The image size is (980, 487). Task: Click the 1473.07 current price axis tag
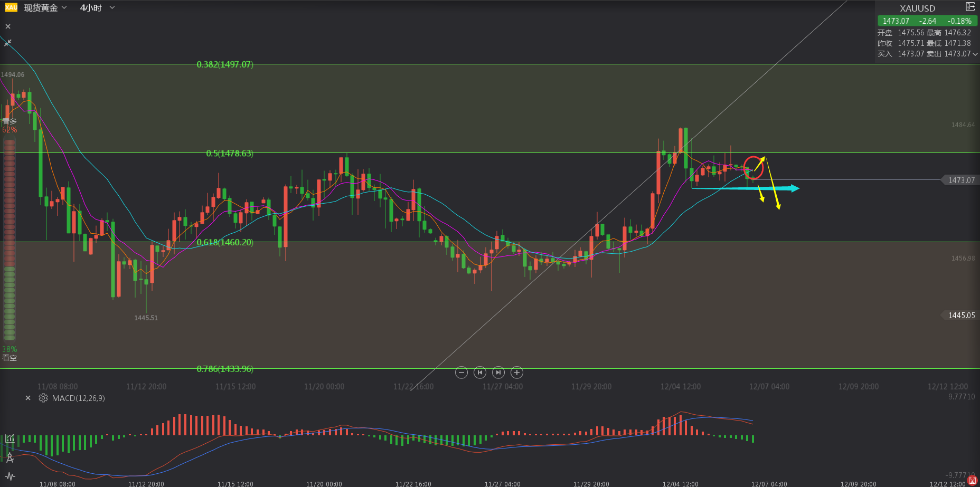pyautogui.click(x=960, y=180)
